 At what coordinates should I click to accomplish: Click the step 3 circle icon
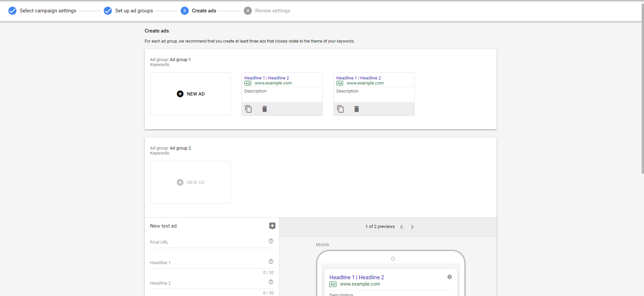tap(185, 11)
